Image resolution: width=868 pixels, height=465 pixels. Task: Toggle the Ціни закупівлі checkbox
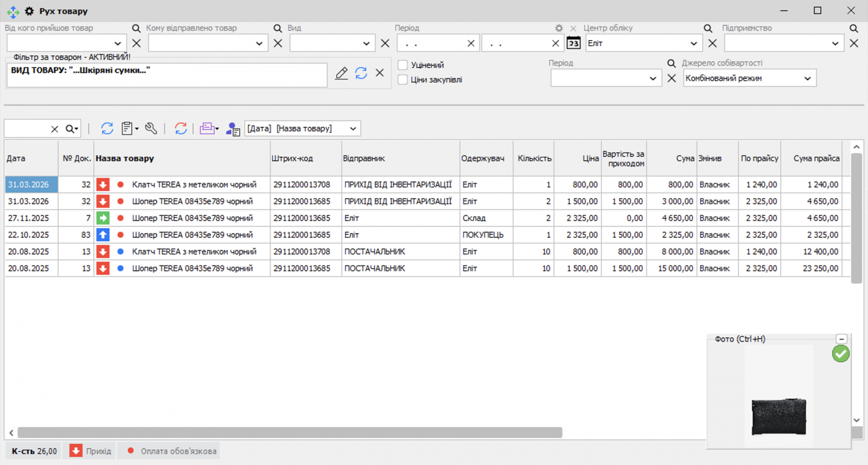click(x=403, y=80)
